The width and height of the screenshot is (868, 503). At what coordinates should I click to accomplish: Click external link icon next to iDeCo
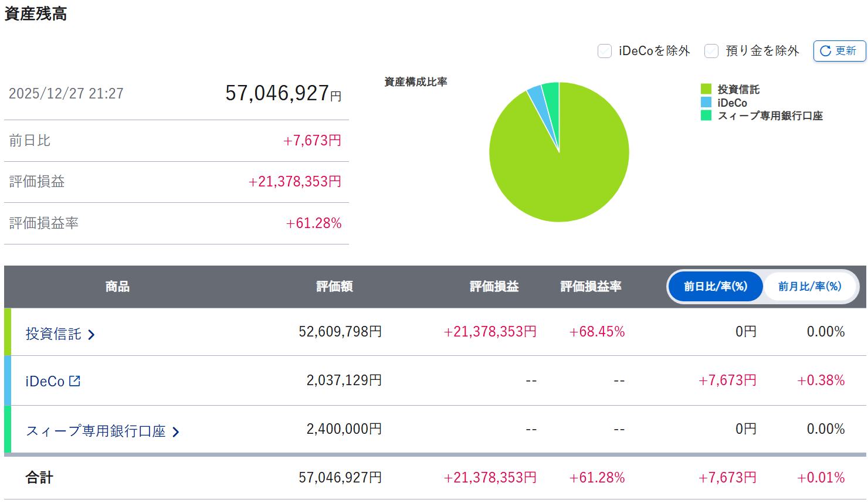(x=74, y=381)
